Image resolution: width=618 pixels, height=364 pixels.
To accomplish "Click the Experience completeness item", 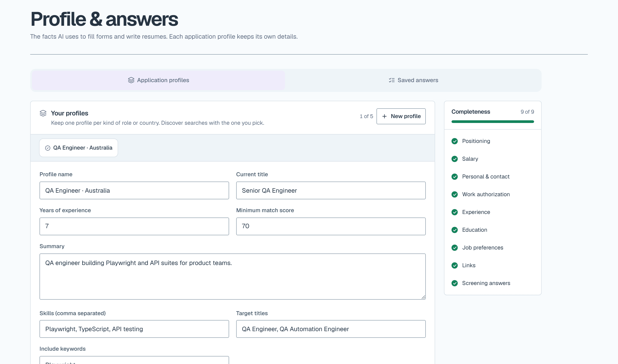I will 493,212.
